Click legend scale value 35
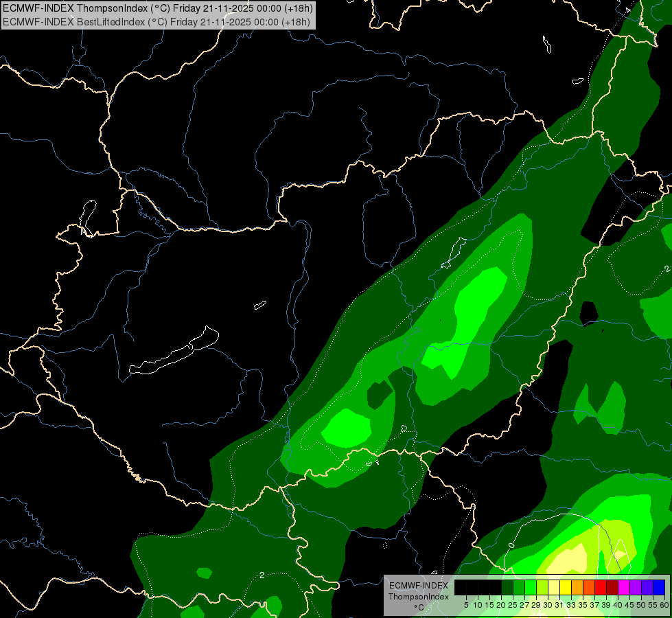The height and width of the screenshot is (618, 672). [x=583, y=605]
